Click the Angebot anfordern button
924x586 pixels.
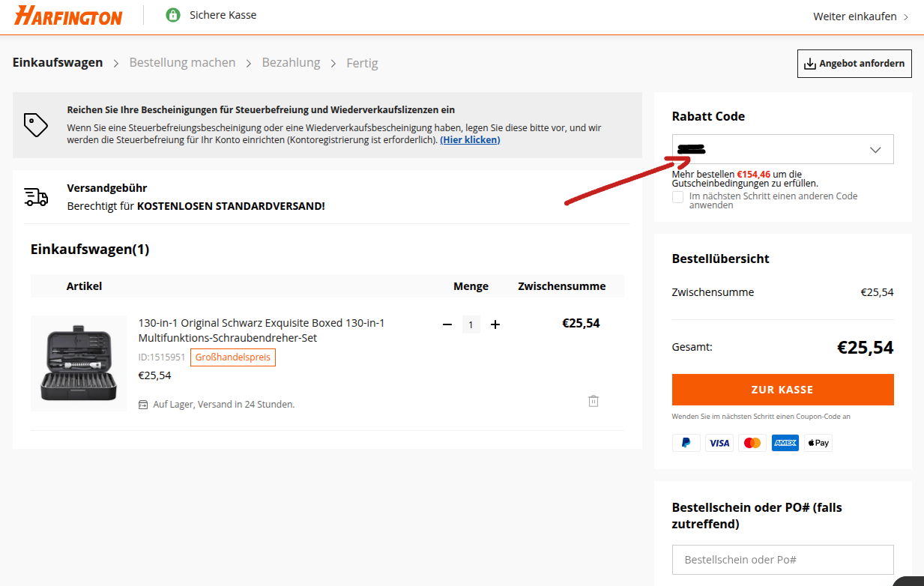point(854,63)
